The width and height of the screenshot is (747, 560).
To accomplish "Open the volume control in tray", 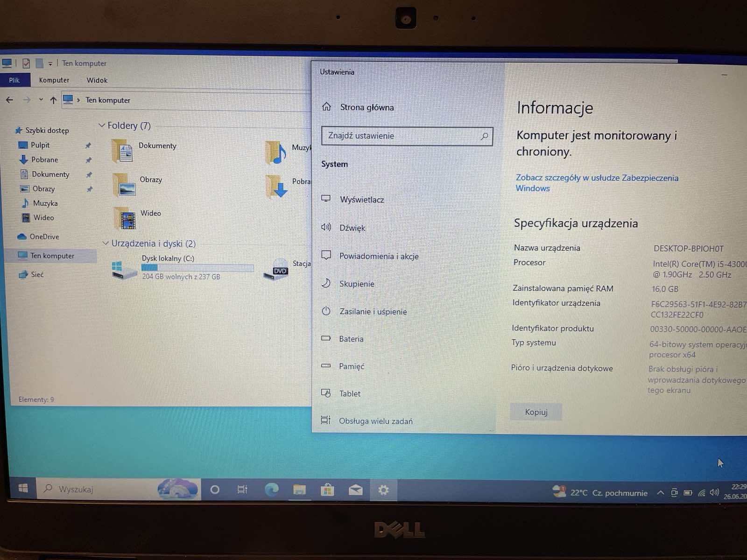I will tap(714, 492).
